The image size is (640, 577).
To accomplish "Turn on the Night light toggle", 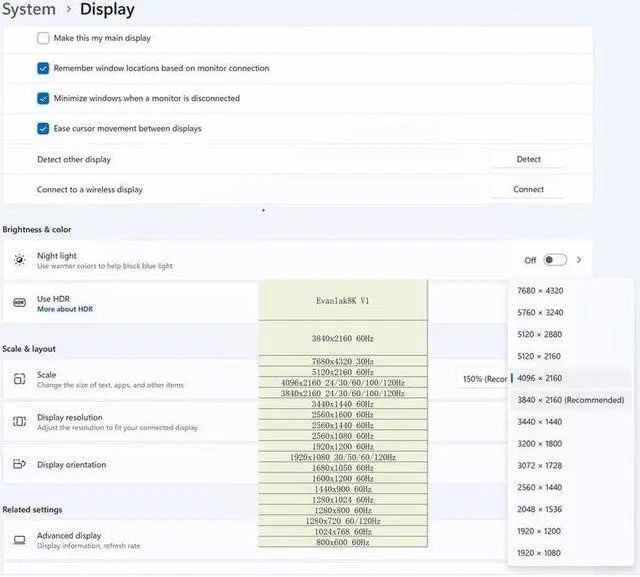I will (554, 260).
